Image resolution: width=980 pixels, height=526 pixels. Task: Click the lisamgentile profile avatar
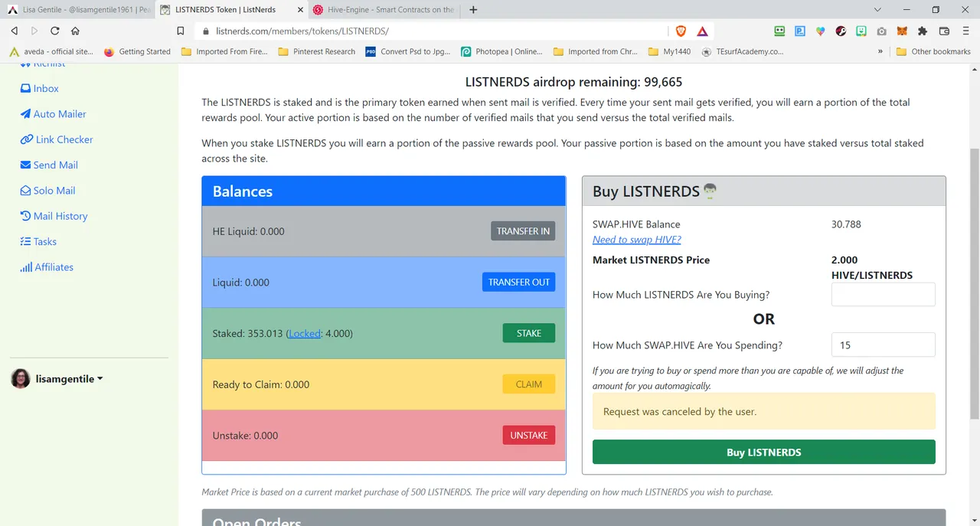click(x=21, y=378)
